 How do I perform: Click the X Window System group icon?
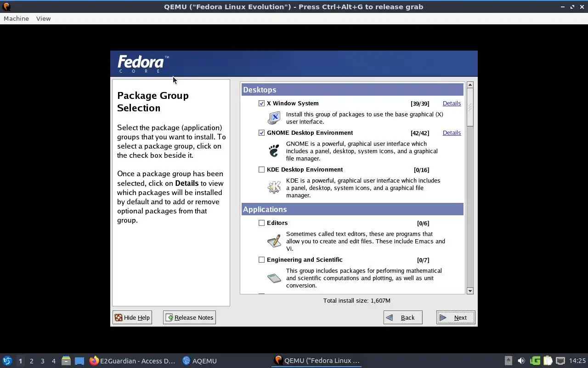(x=274, y=118)
